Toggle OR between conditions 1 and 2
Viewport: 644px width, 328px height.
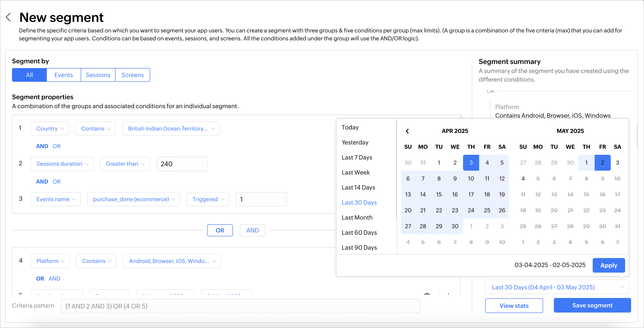coord(56,146)
